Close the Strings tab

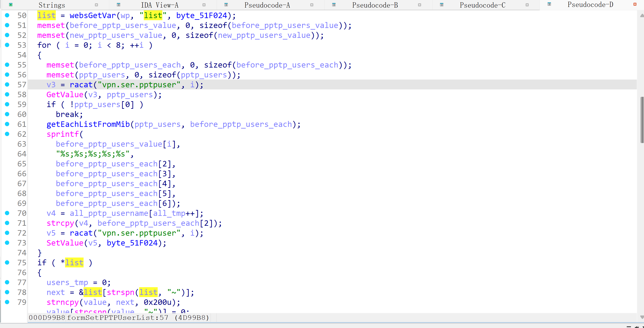click(96, 5)
